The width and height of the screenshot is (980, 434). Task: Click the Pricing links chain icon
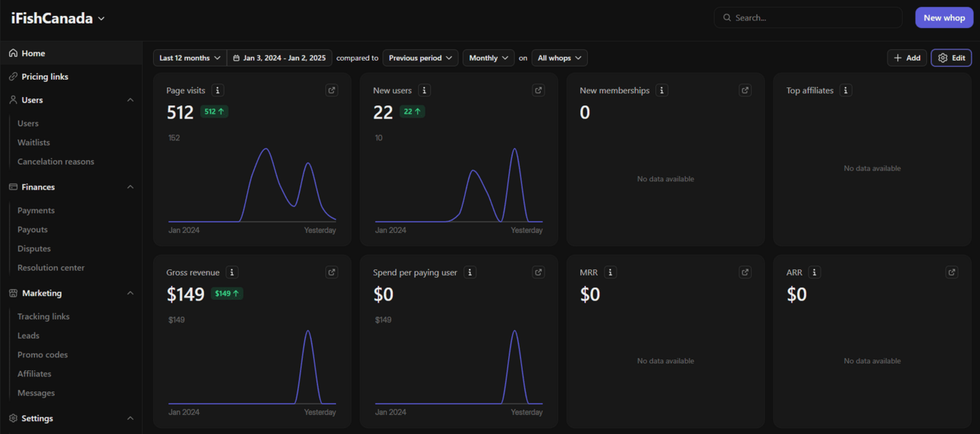[x=13, y=77]
